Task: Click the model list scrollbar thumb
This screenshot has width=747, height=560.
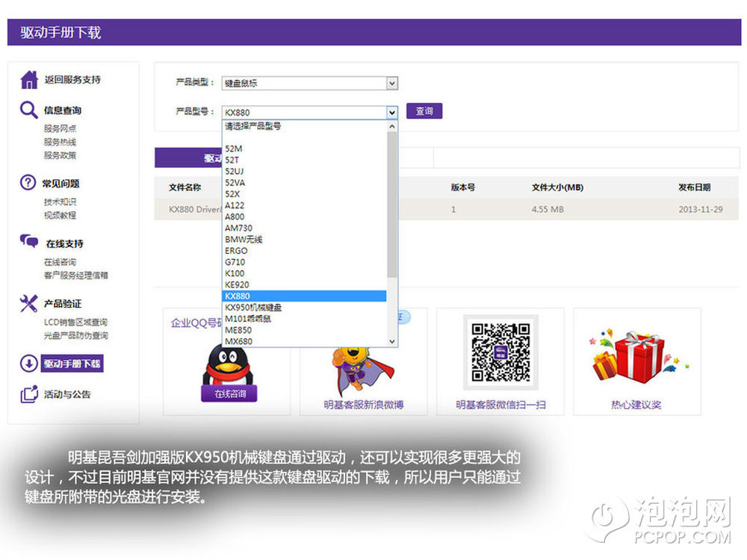Action: click(x=391, y=205)
